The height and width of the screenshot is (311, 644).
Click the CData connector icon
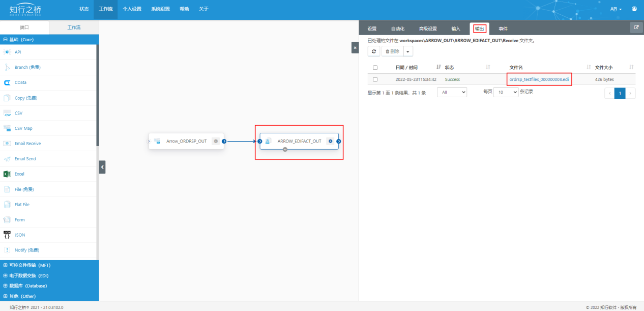point(7,82)
